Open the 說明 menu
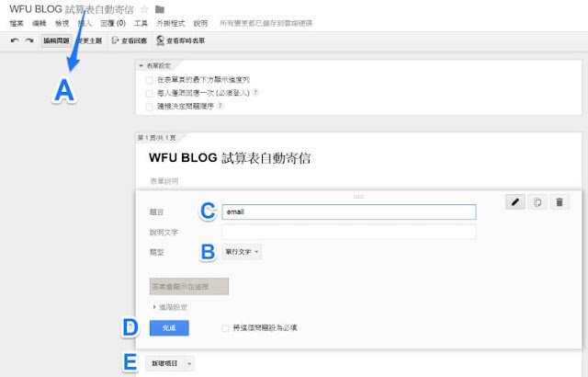 (x=200, y=23)
